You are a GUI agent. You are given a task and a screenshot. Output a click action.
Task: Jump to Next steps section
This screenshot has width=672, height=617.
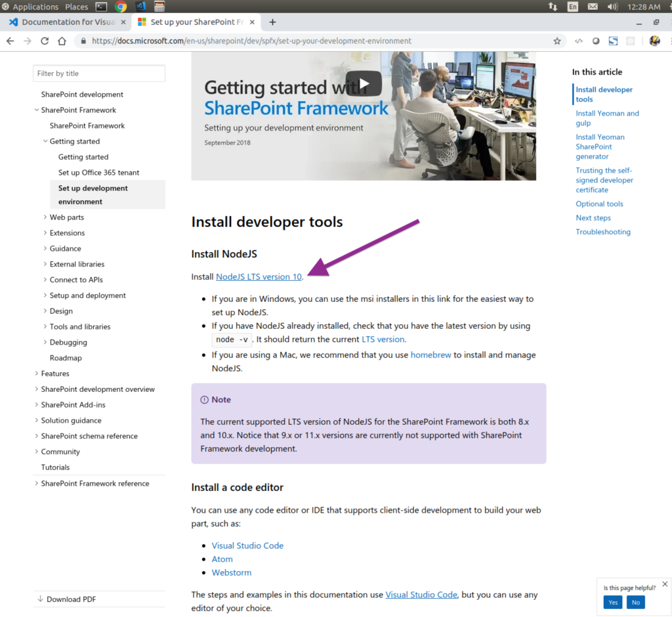coord(593,218)
